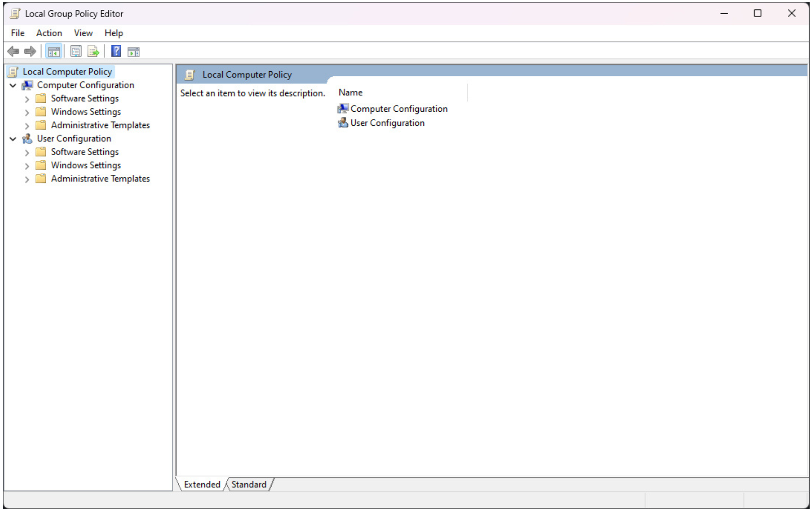Click the Name column header
Screen dimensions: 812x509
pyautogui.click(x=350, y=92)
